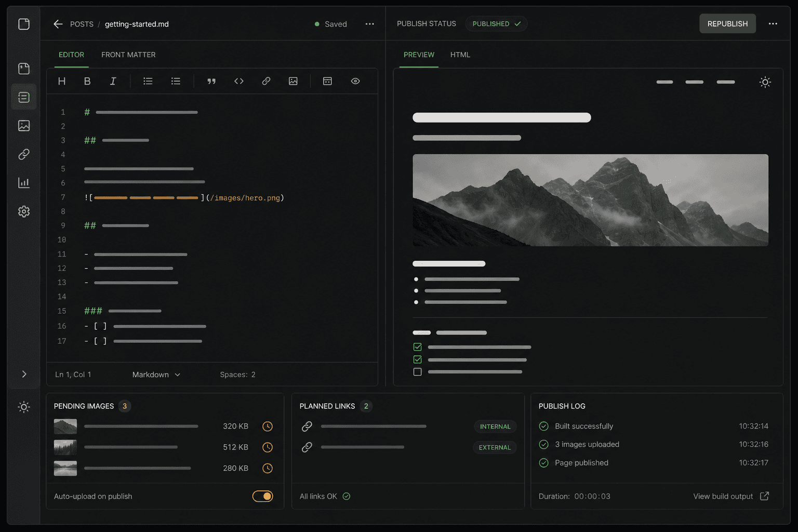
Task: Insert a blockquote
Action: pos(211,81)
